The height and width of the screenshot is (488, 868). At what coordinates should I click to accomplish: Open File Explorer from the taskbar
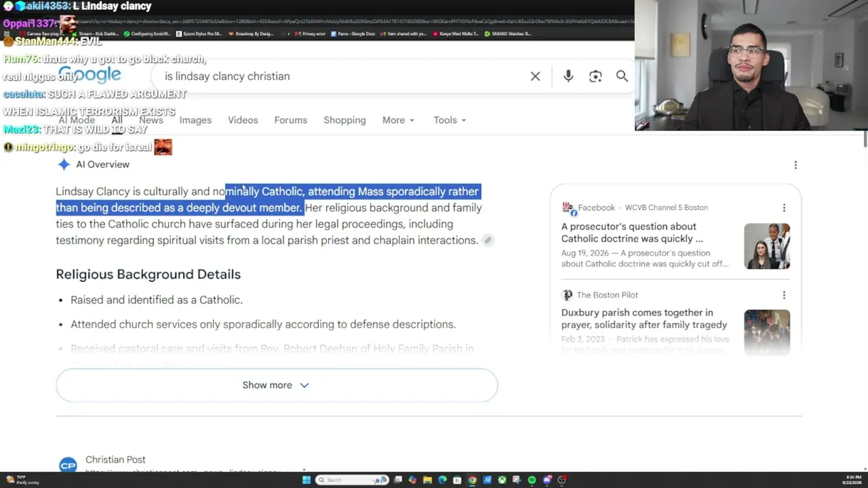(x=427, y=480)
